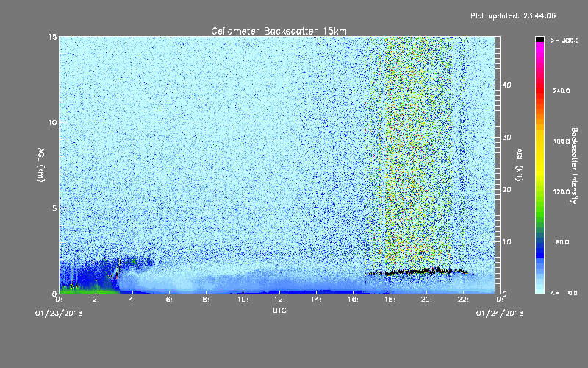Click the '0' tick on the kft axis
Viewport: 588px width, 368px height.
(505, 294)
